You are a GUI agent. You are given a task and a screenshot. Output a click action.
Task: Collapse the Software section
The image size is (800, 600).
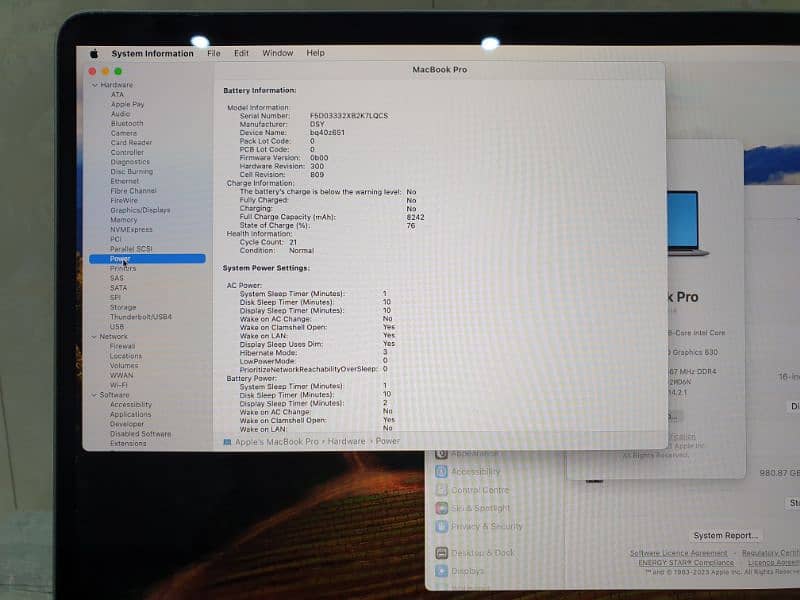coord(94,395)
